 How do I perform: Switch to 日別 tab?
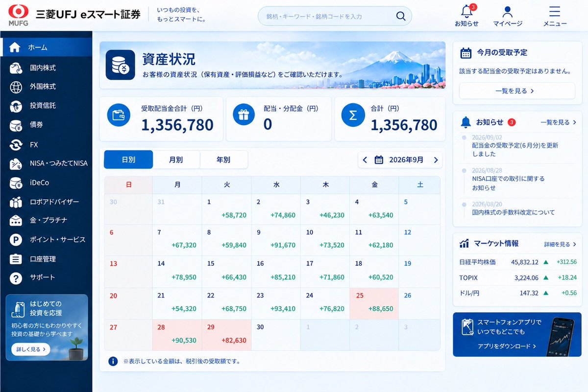(128, 160)
